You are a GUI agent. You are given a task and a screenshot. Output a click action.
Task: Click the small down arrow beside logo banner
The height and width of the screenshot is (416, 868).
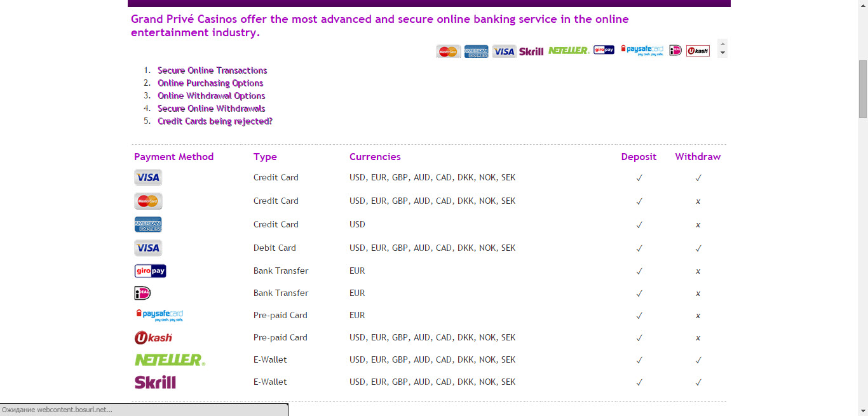(722, 53)
